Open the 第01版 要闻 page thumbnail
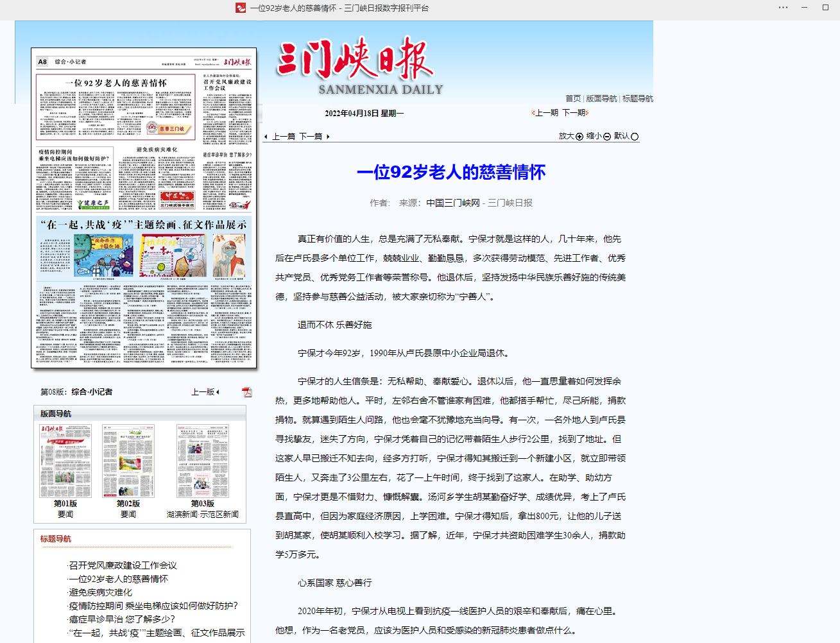The image size is (840, 643). tap(65, 461)
